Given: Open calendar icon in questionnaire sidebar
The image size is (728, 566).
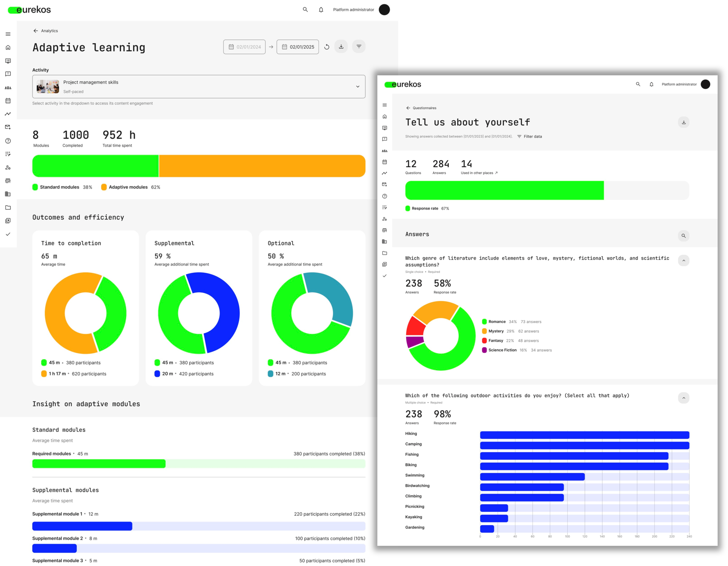Looking at the screenshot, I should pyautogui.click(x=384, y=162).
